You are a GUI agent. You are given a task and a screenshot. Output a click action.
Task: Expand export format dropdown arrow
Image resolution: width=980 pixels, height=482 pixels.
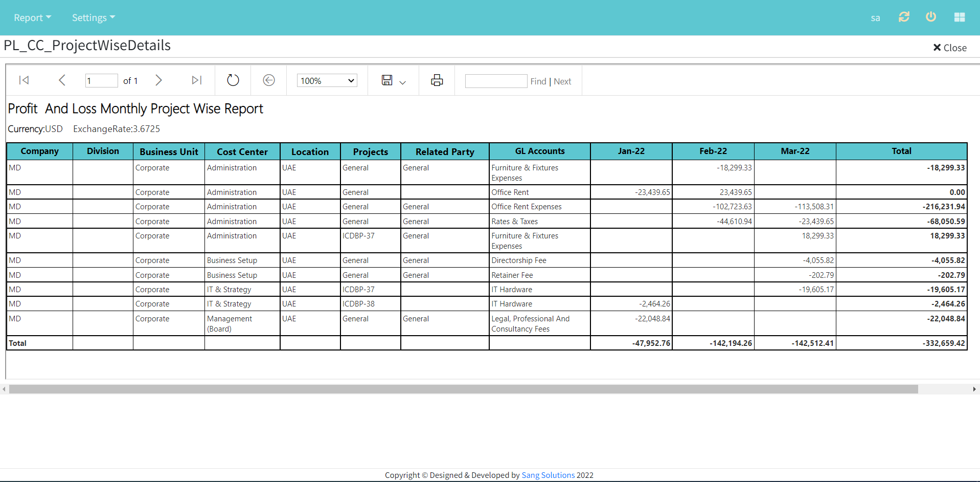(x=403, y=82)
